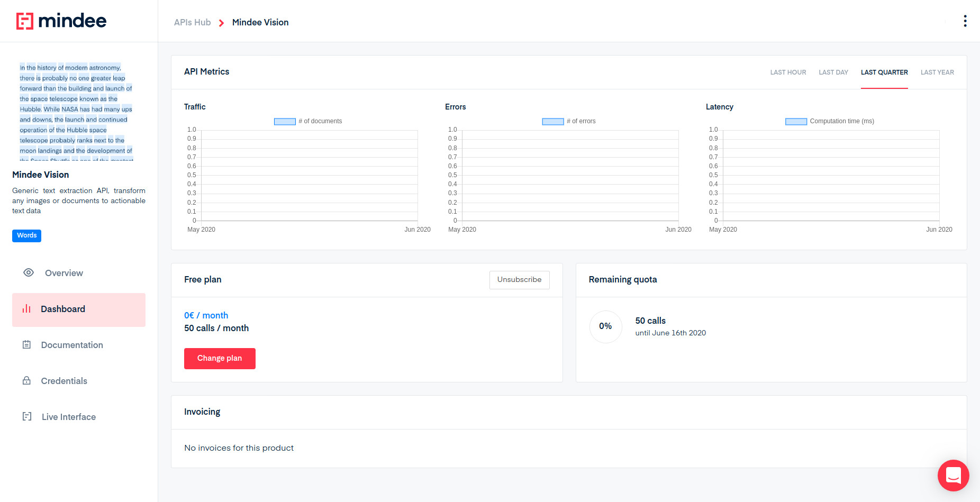
Task: Click the '50 calls' remaining quota text
Action: 650,321
